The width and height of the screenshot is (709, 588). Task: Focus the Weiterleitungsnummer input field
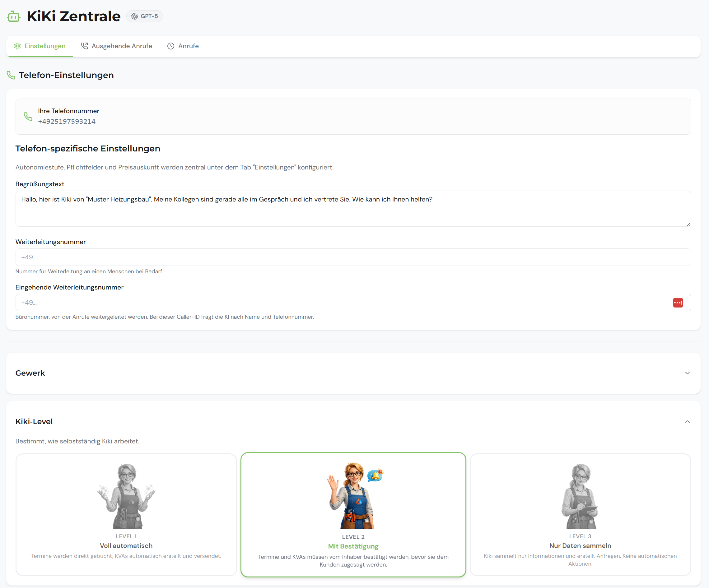[x=353, y=257]
